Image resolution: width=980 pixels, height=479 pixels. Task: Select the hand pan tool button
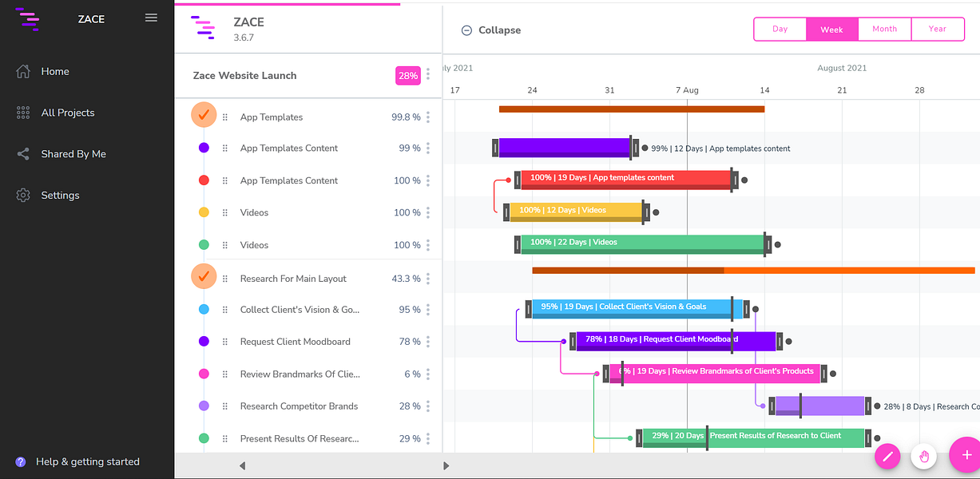coord(925,456)
